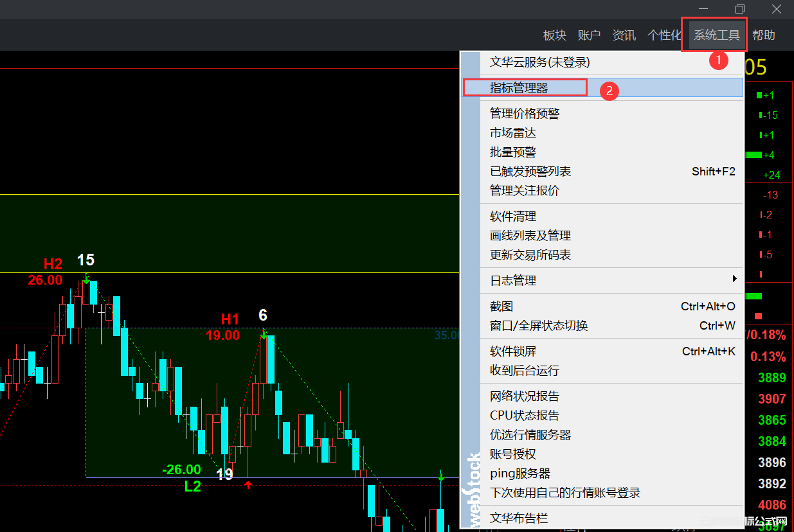Select 更新交易所码表 entry
This screenshot has width=794, height=532.
612,255
